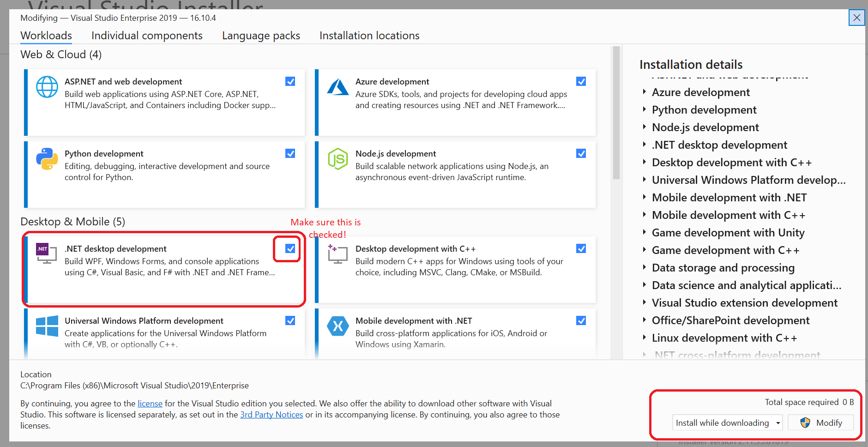Click the Desktop & Mobile (5) section heading

[72, 222]
